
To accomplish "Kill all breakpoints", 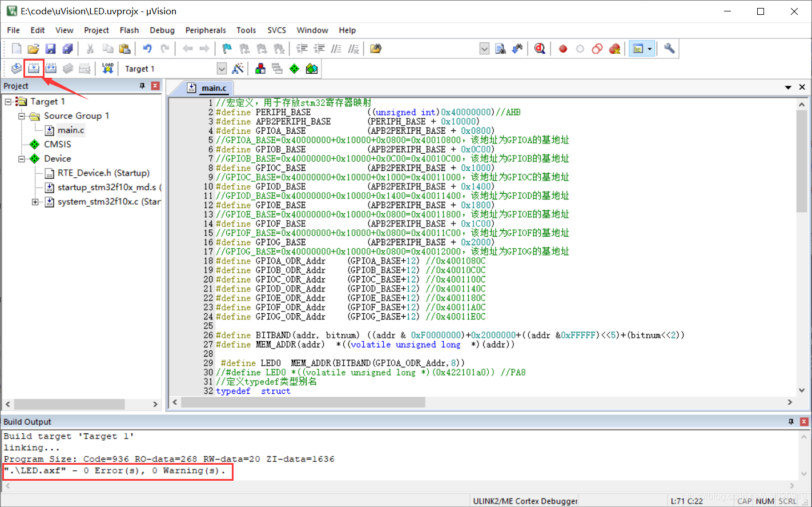I will (x=615, y=49).
